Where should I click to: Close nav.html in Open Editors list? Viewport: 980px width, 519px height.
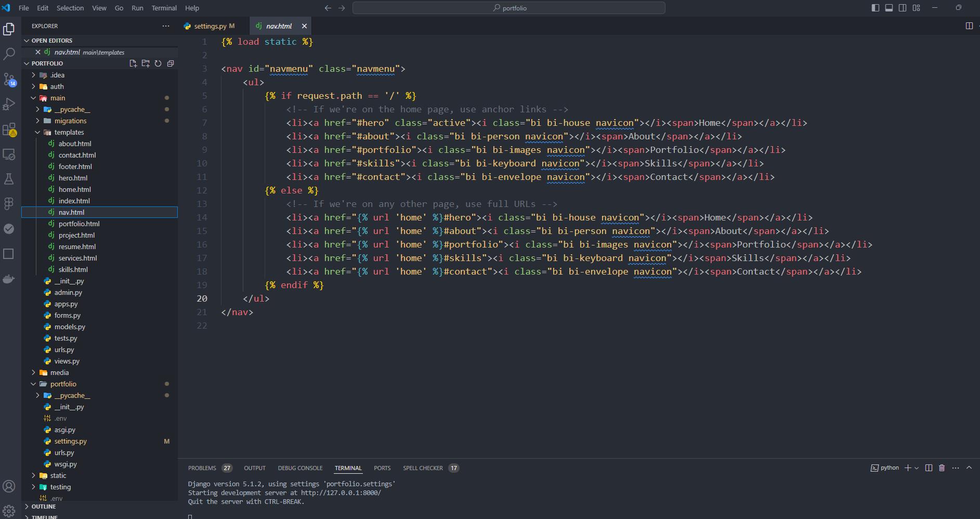click(x=38, y=52)
